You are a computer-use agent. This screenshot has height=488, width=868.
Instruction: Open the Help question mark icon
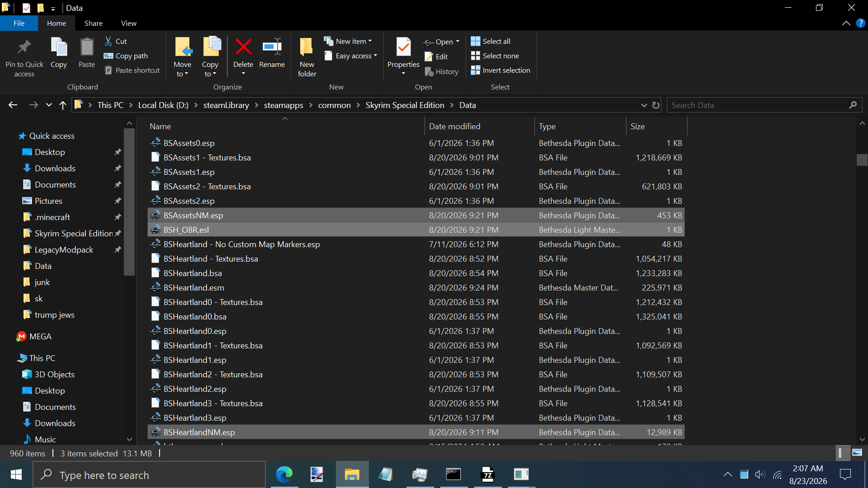tap(860, 23)
